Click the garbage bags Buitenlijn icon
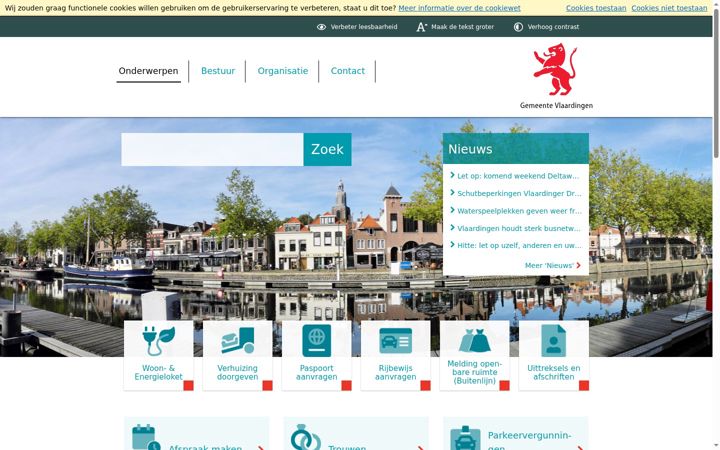This screenshot has width=720, height=450. point(474,340)
